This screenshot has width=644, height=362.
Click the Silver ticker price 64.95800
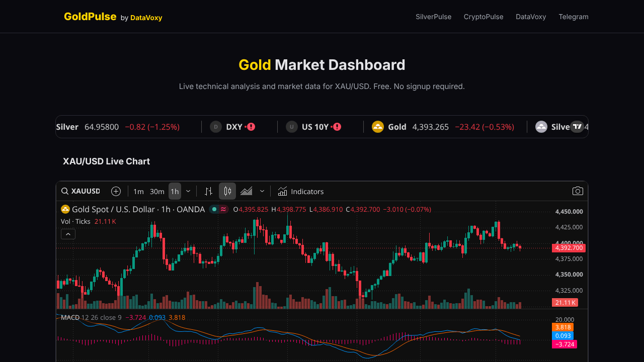coord(102,127)
